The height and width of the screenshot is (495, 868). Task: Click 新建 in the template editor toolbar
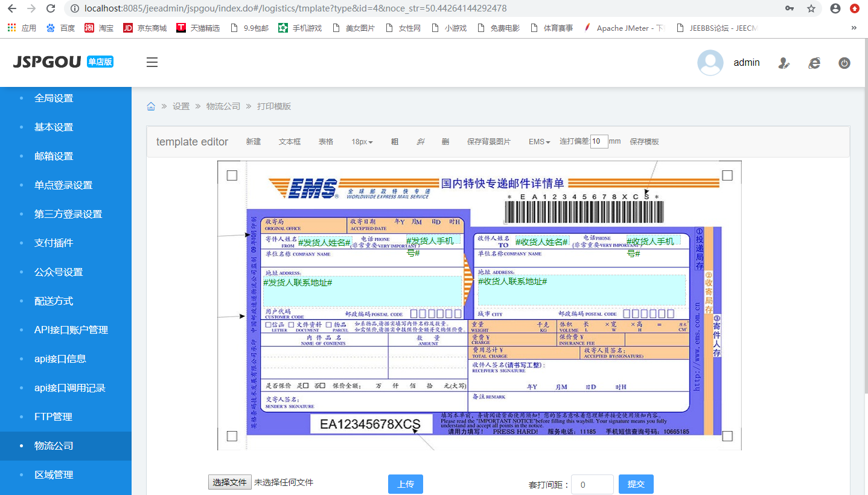click(254, 142)
